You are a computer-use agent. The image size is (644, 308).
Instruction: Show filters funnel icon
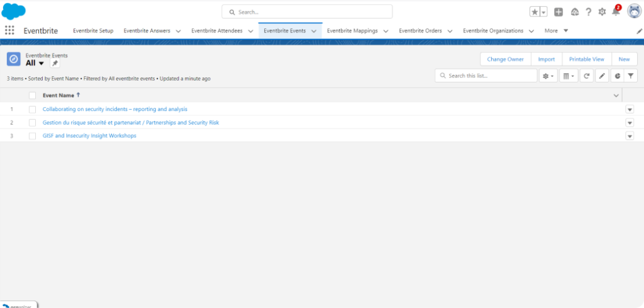[631, 76]
